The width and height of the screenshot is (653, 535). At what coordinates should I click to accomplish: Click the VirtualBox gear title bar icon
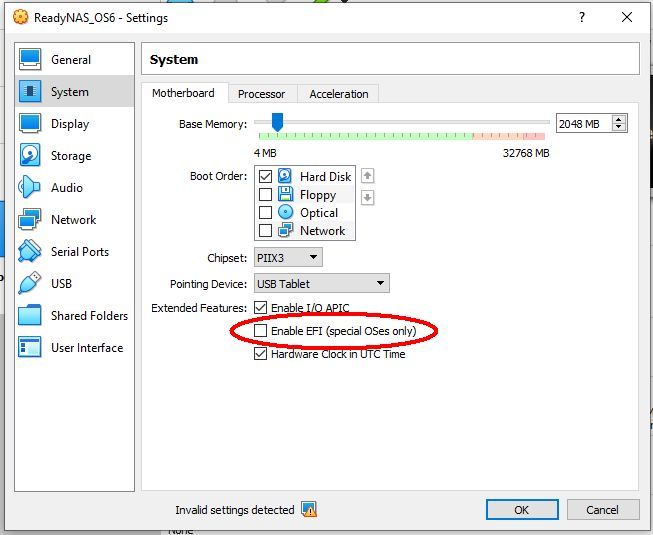(20, 17)
